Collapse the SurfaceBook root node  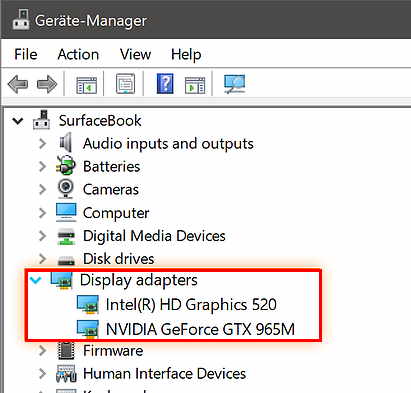click(x=18, y=121)
